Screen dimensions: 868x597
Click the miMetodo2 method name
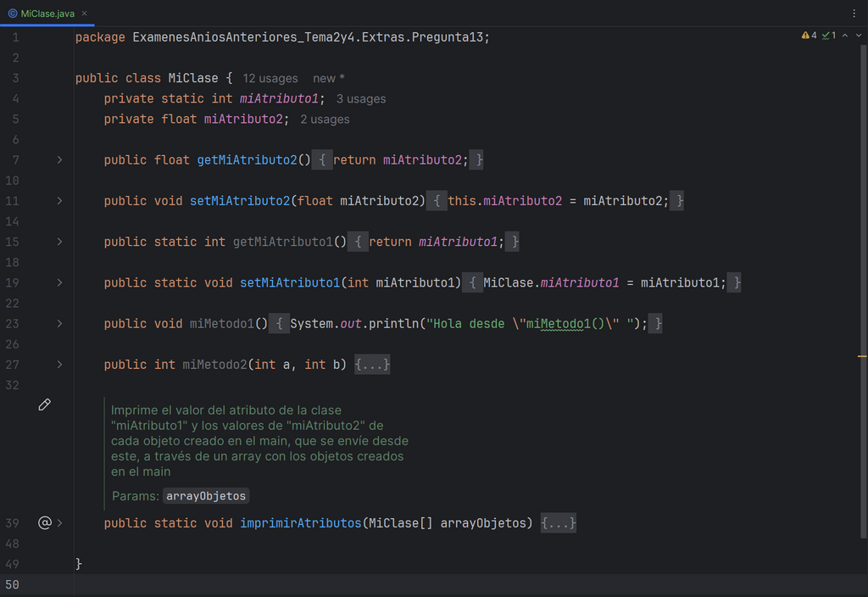[x=214, y=365]
